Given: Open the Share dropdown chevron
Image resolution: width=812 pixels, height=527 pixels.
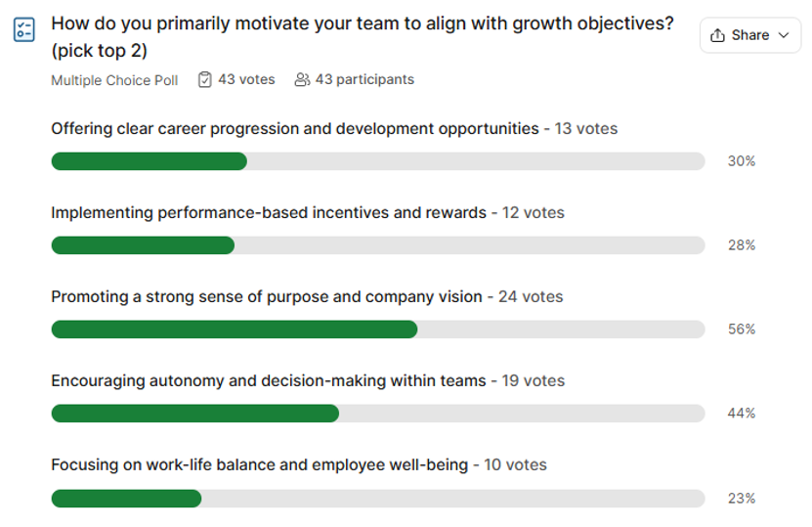Looking at the screenshot, I should tap(783, 35).
